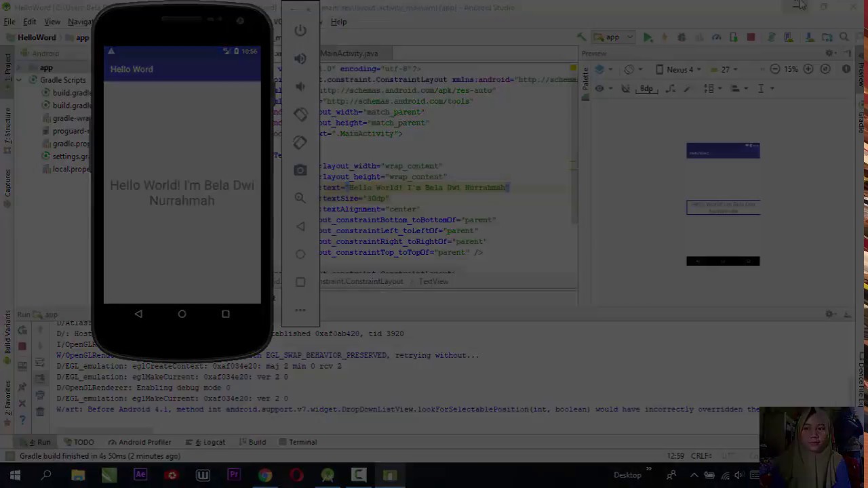Tap the phone's on-screen Recents navigation button
Image resolution: width=868 pixels, height=488 pixels.
226,314
